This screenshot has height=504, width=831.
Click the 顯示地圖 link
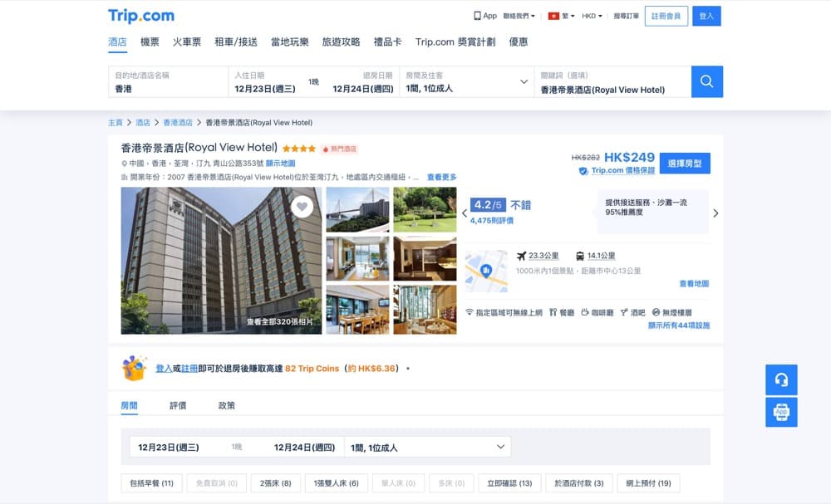pyautogui.click(x=280, y=164)
